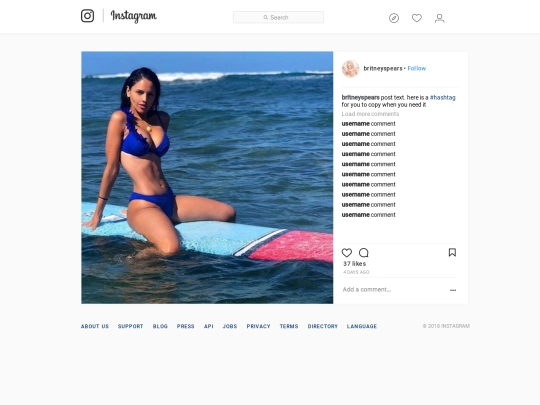Click the Instagram camera logo icon
Image resolution: width=540 pixels, height=405 pixels.
coord(87,16)
